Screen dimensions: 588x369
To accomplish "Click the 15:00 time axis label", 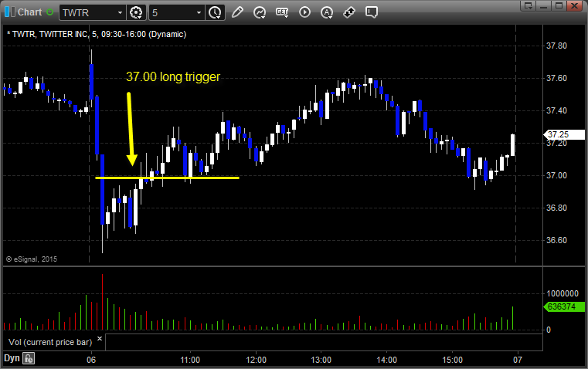I will click(x=452, y=360).
